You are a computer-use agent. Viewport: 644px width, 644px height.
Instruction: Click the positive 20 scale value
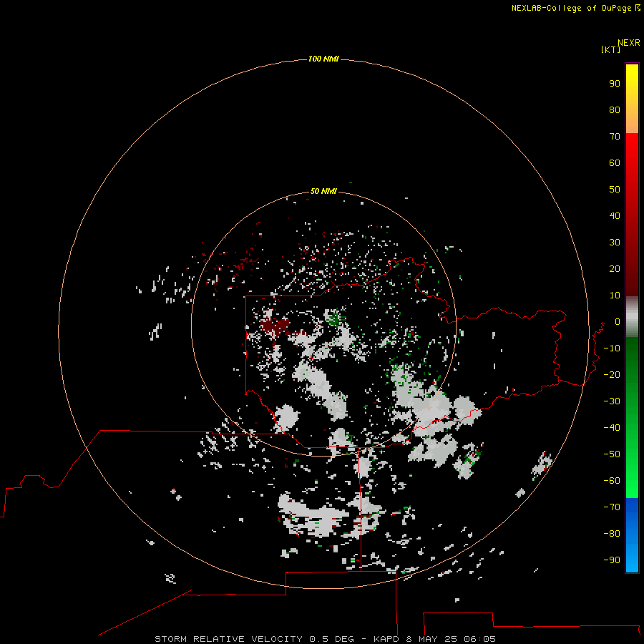pos(615,268)
